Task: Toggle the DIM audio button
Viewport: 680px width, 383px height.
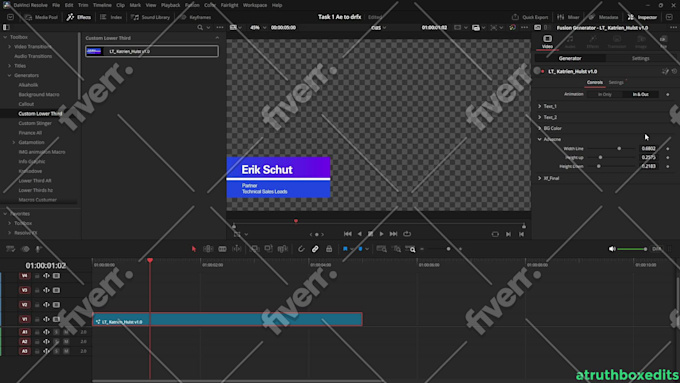Action: coord(657,249)
